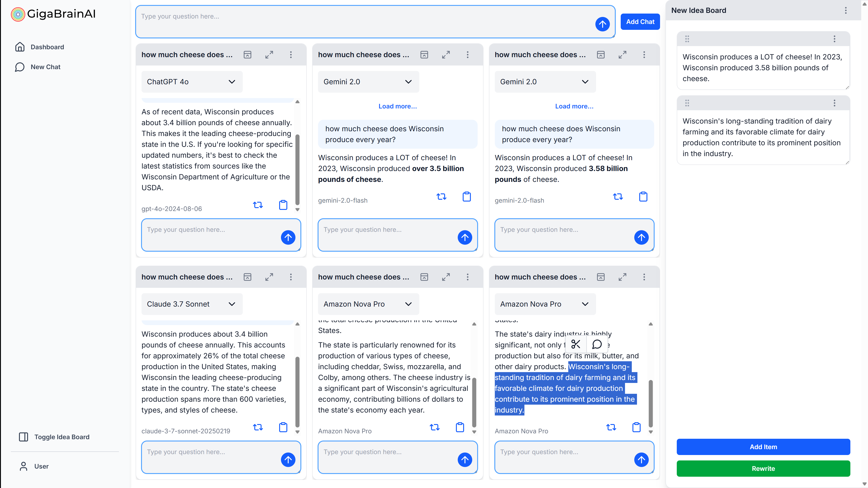This screenshot has width=868, height=488.
Task: Open the Claude 3.7 Sonnet model dropdown
Action: point(192,304)
